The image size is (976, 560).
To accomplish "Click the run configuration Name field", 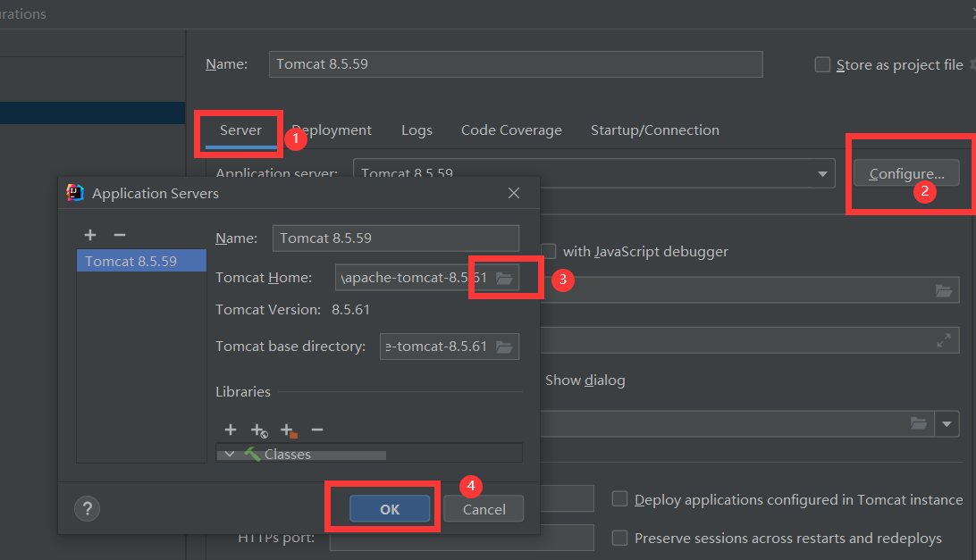I will click(516, 64).
